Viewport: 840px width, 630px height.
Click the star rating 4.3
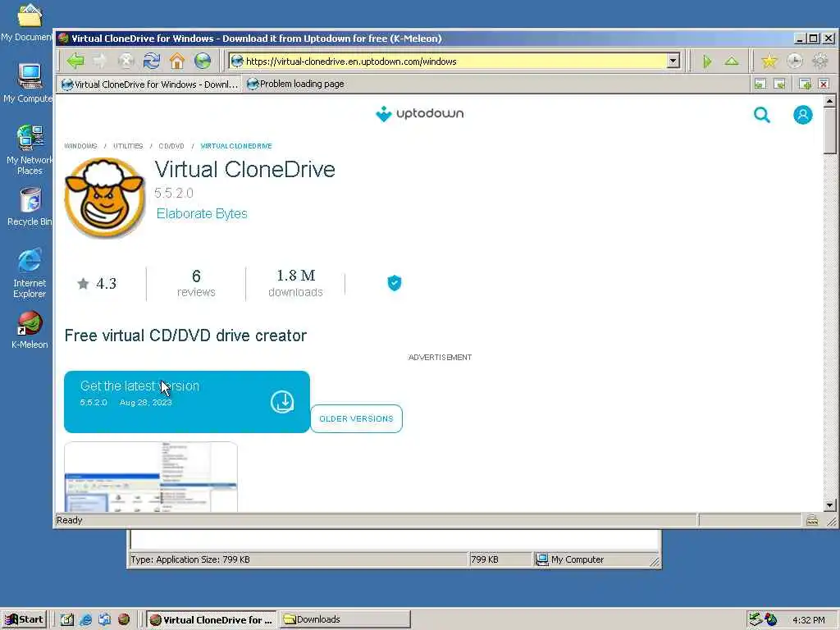coord(97,283)
